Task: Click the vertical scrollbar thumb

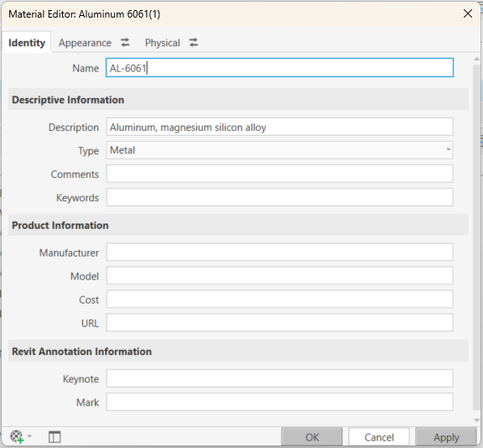Action: coord(476,237)
